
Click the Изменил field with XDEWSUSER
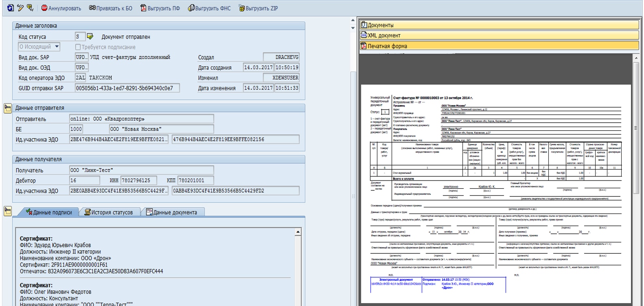click(x=281, y=77)
